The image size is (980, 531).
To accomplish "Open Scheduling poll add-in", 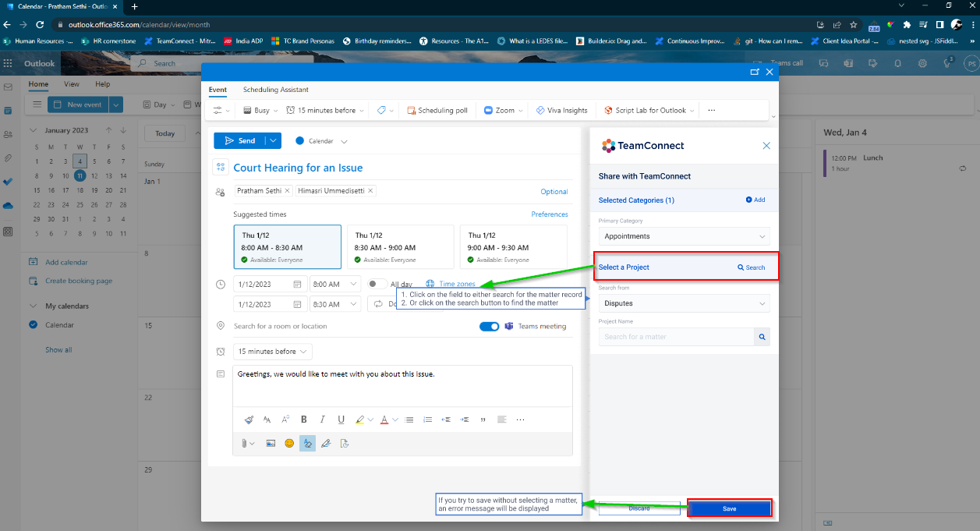I will [x=437, y=110].
